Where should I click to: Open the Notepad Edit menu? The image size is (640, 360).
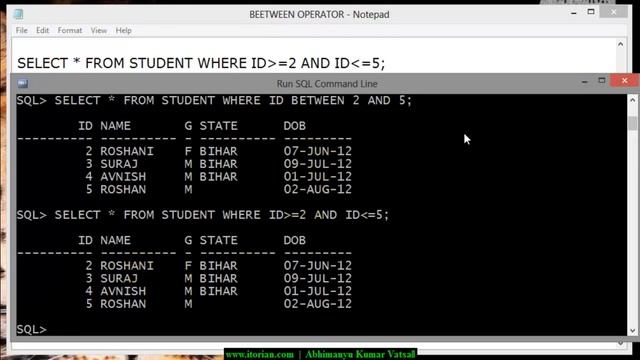coord(42,31)
